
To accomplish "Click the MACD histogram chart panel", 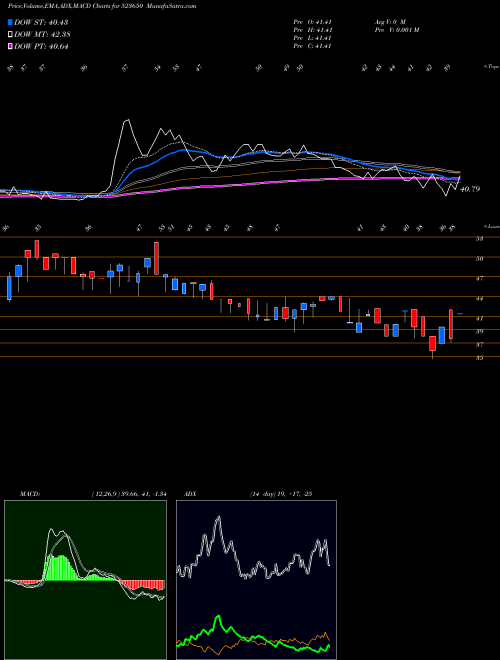I will coord(85,580).
